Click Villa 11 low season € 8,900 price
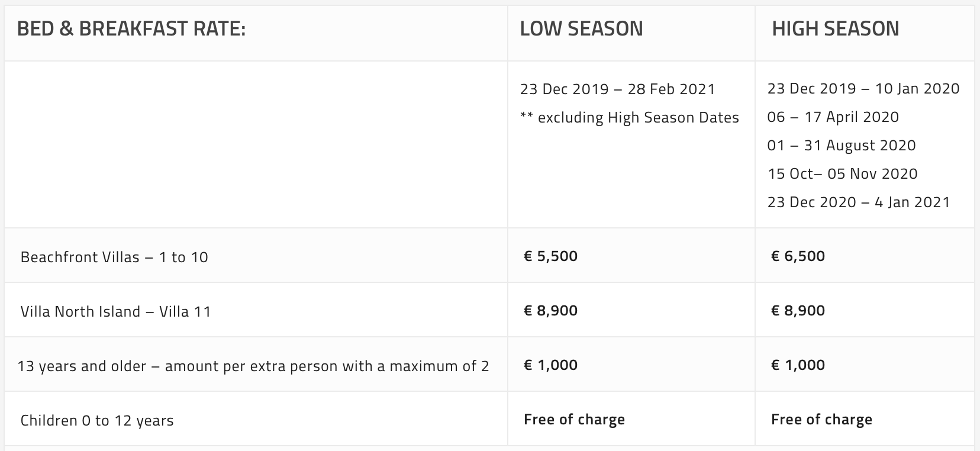Viewport: 980px width, 451px height. 551,310
